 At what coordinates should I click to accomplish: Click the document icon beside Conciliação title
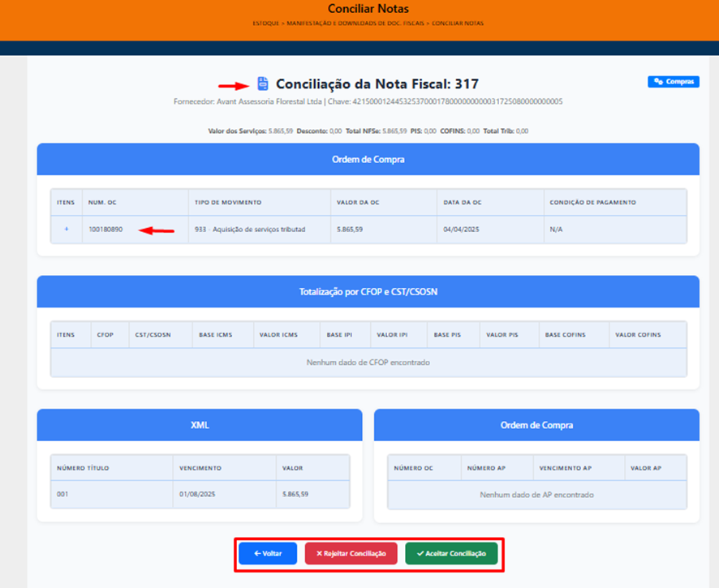click(262, 84)
